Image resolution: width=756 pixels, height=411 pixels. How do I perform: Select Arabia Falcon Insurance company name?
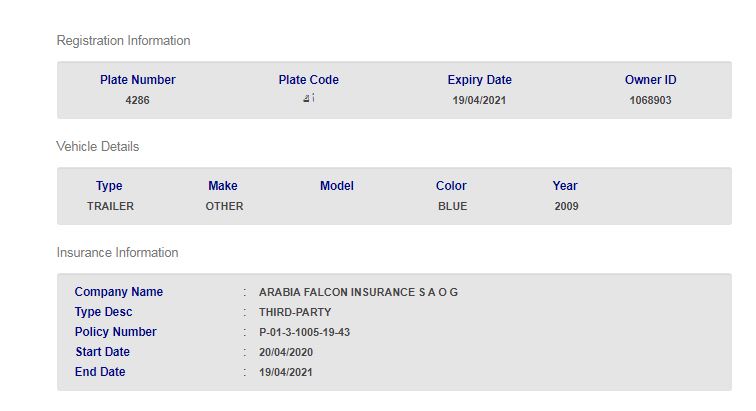pos(359,292)
